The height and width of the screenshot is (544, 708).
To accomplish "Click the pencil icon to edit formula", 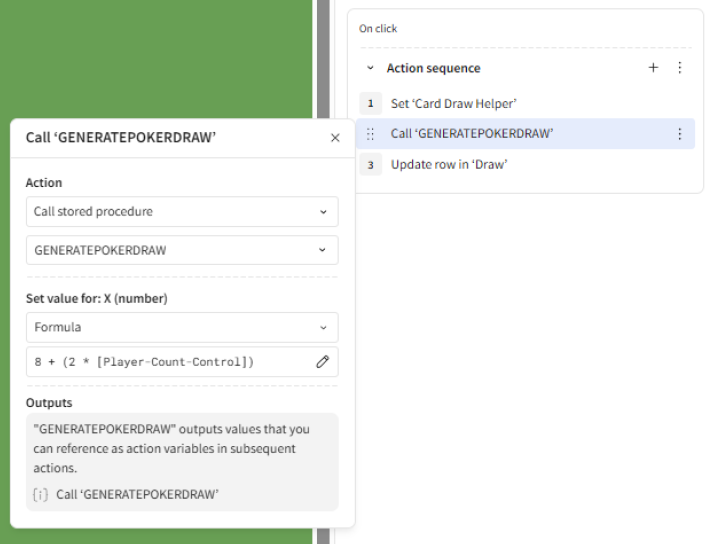I will (322, 362).
